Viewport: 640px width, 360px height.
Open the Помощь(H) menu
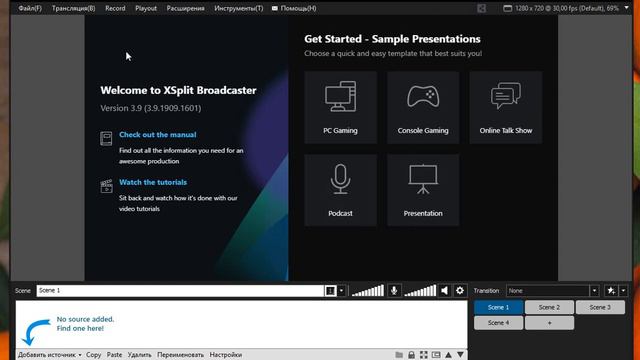click(x=298, y=8)
